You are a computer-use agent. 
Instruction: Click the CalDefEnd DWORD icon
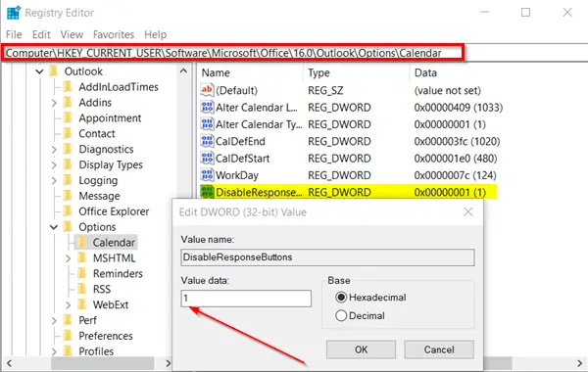pyautogui.click(x=207, y=141)
